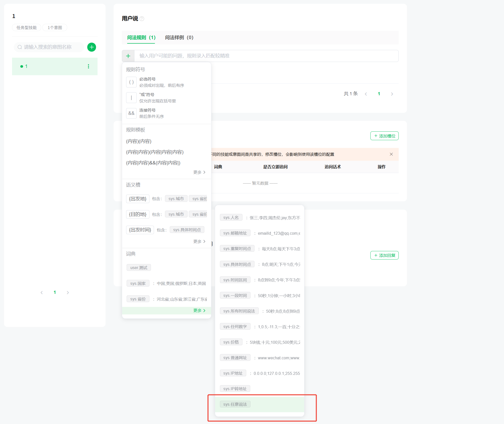Close the slot-sharing warning banner
Screen dimensions: 504x424
(391, 154)
